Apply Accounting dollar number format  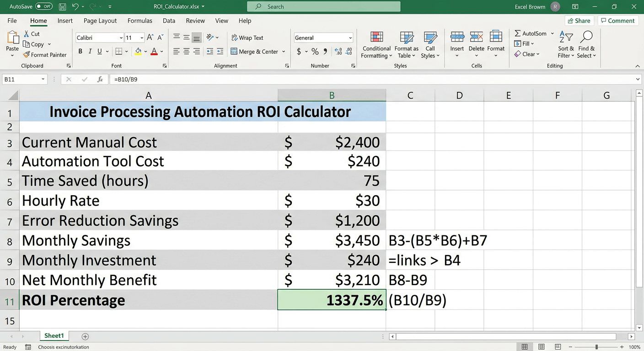point(299,52)
